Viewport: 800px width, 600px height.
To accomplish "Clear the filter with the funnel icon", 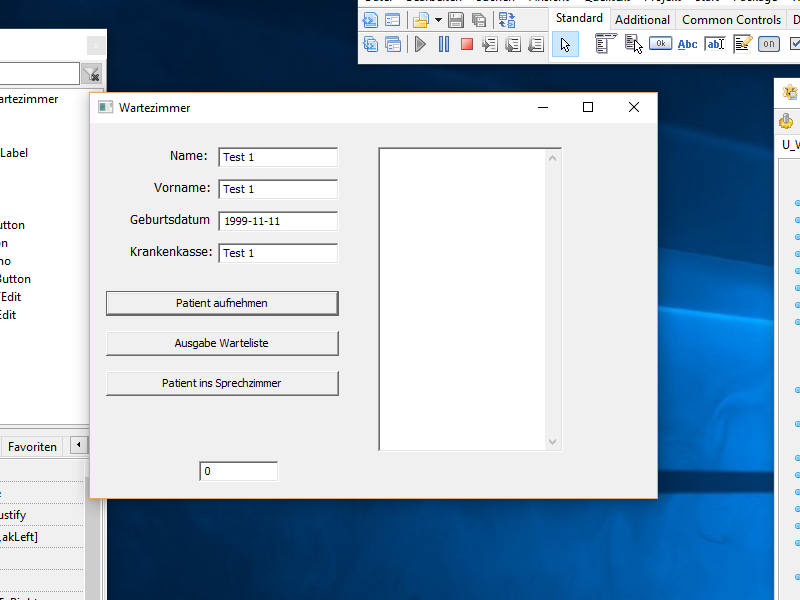I will (92, 74).
